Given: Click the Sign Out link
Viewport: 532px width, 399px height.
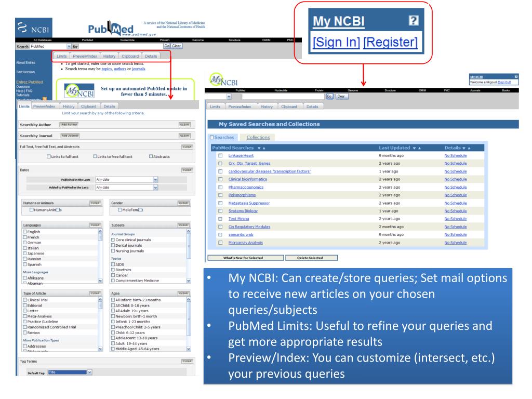Looking at the screenshot, I should pos(504,82).
